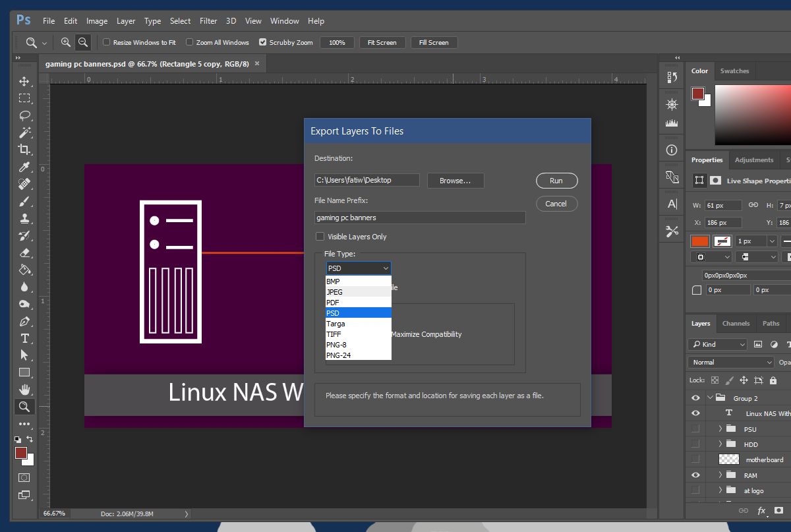791x532 pixels.
Task: Select the Zoom tool
Action: point(24,407)
